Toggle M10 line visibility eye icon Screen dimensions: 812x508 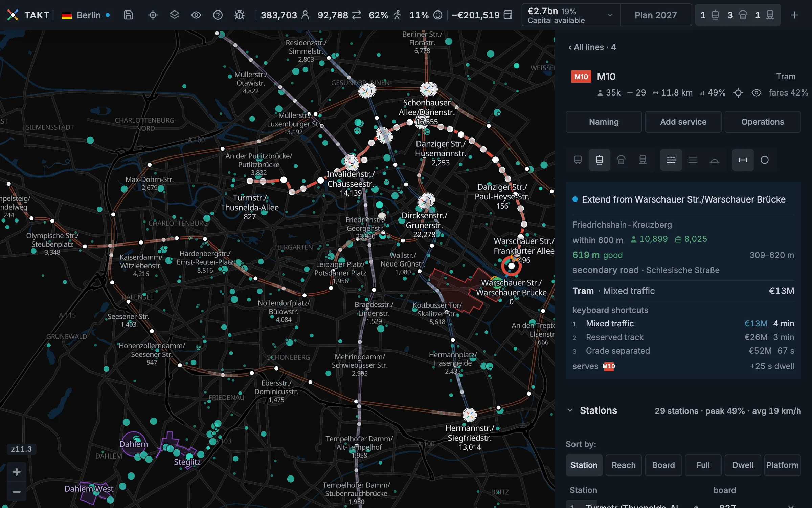[757, 93]
